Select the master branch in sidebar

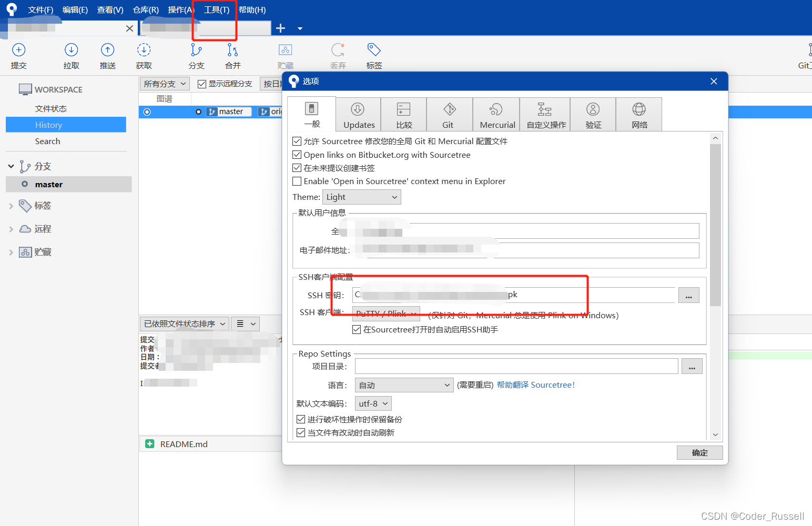click(68, 184)
